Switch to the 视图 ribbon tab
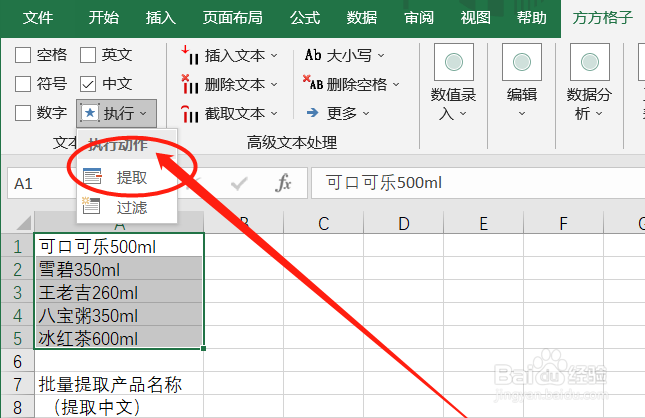Viewport: 645px width, 418px height. pos(476,18)
